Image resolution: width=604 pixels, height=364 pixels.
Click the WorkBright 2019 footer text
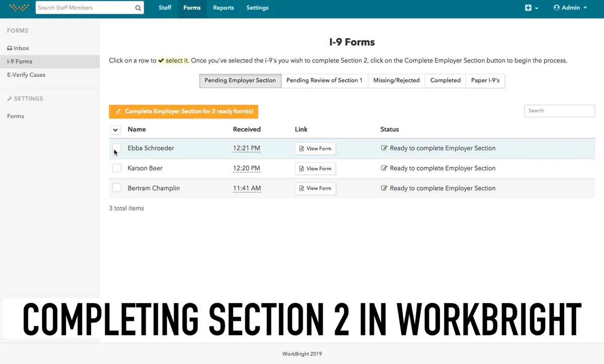(x=302, y=354)
